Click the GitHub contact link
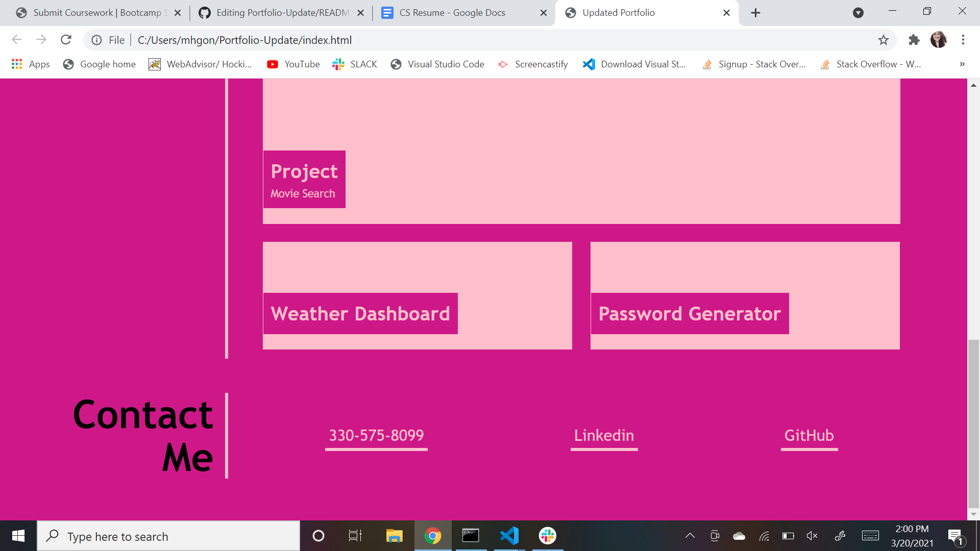Image resolution: width=980 pixels, height=551 pixels. (809, 435)
